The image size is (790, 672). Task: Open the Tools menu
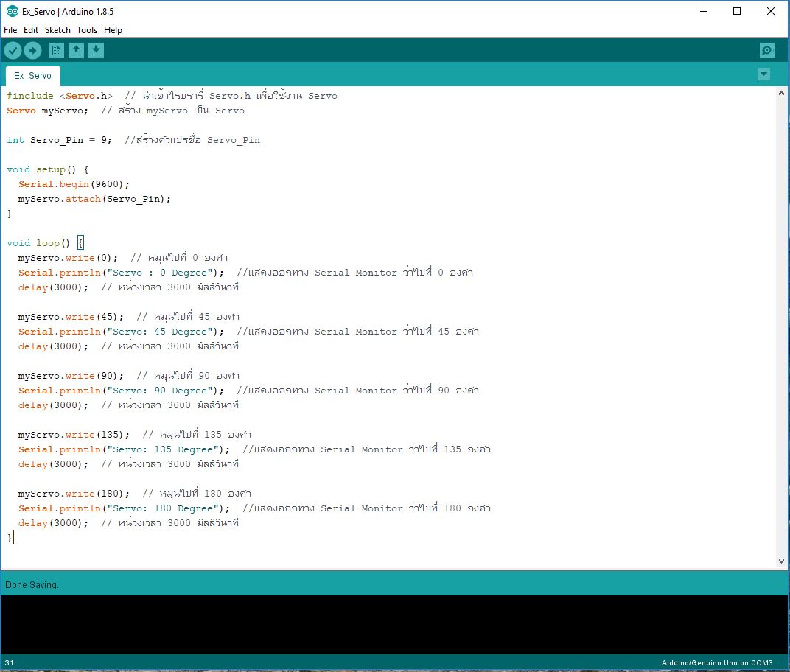[87, 30]
